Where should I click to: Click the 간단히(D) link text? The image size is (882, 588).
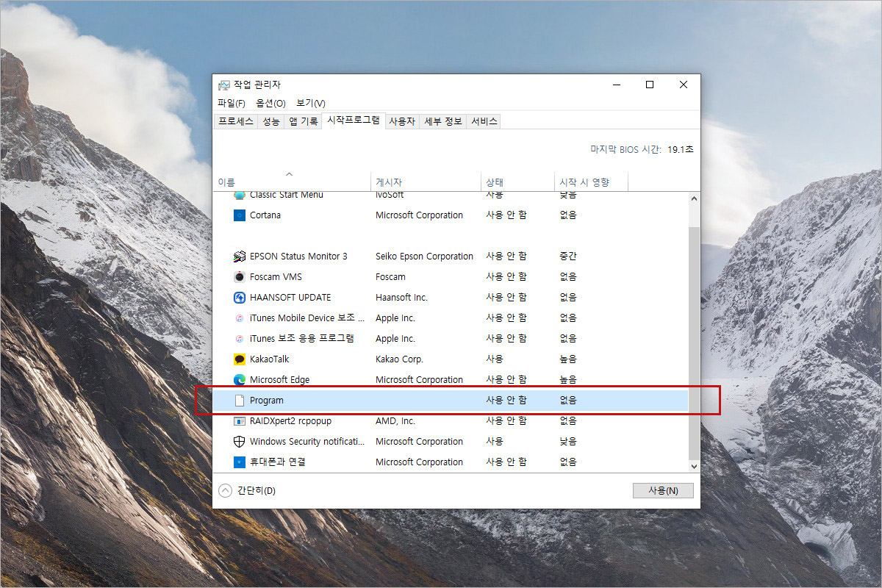click(257, 490)
